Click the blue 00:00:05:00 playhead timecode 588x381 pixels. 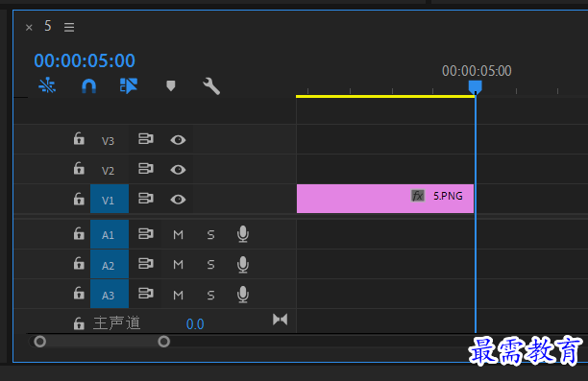coord(85,60)
